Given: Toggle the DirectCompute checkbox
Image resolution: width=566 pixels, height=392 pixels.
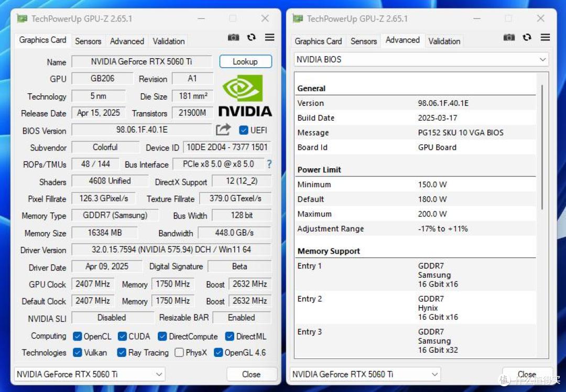Looking at the screenshot, I should click(162, 336).
